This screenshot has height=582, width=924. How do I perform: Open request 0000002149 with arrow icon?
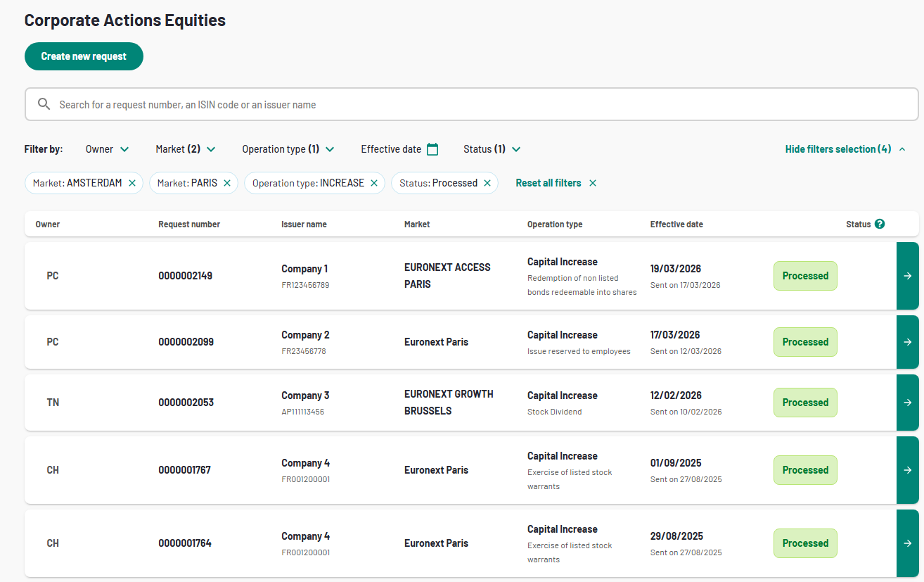(907, 276)
